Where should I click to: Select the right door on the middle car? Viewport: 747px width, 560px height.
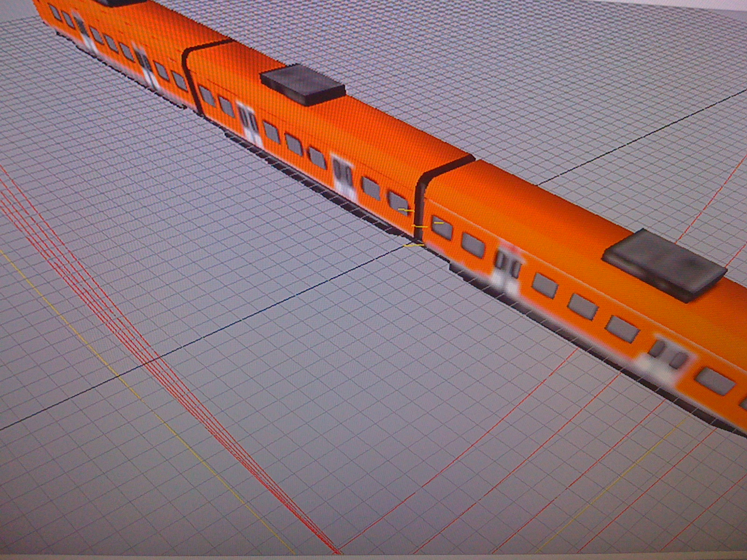tap(344, 175)
